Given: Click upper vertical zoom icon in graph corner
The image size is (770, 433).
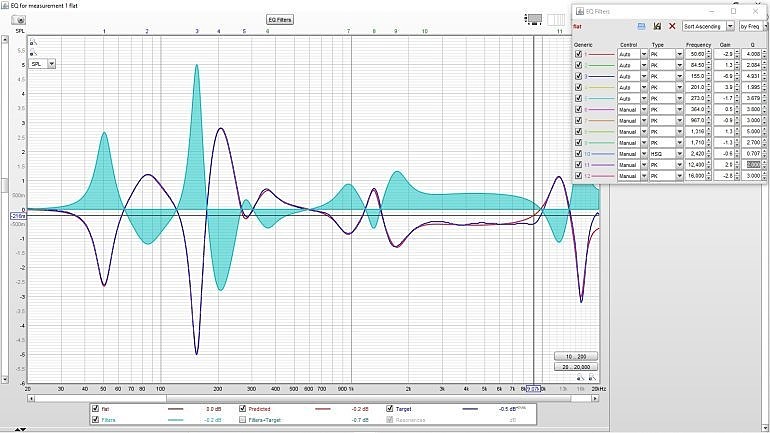Looking at the screenshot, I should (x=33, y=42).
